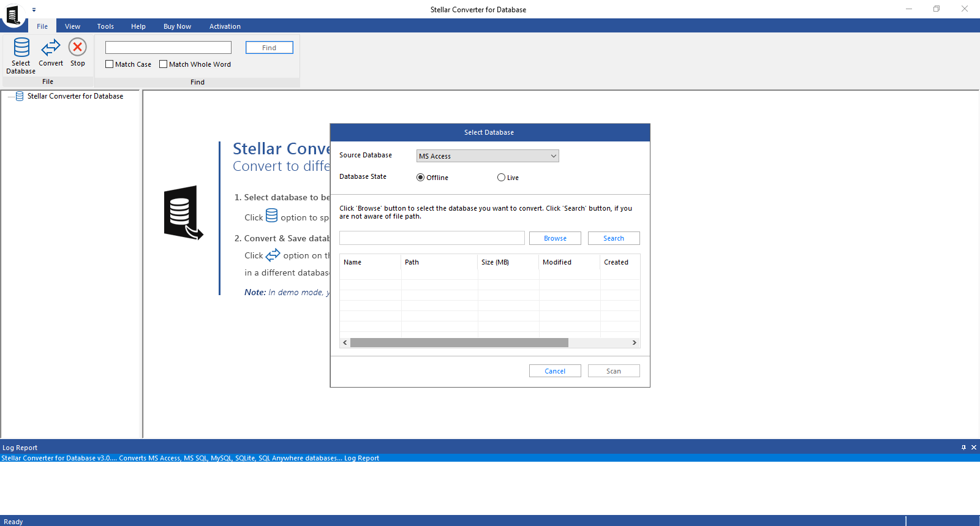Viewport: 980px width, 526px height.
Task: Expand the Source Database MS Access dropdown
Action: point(488,156)
